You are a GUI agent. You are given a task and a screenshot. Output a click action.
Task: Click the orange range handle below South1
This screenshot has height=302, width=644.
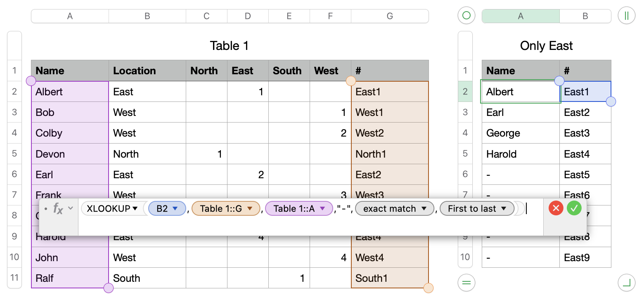(x=429, y=288)
